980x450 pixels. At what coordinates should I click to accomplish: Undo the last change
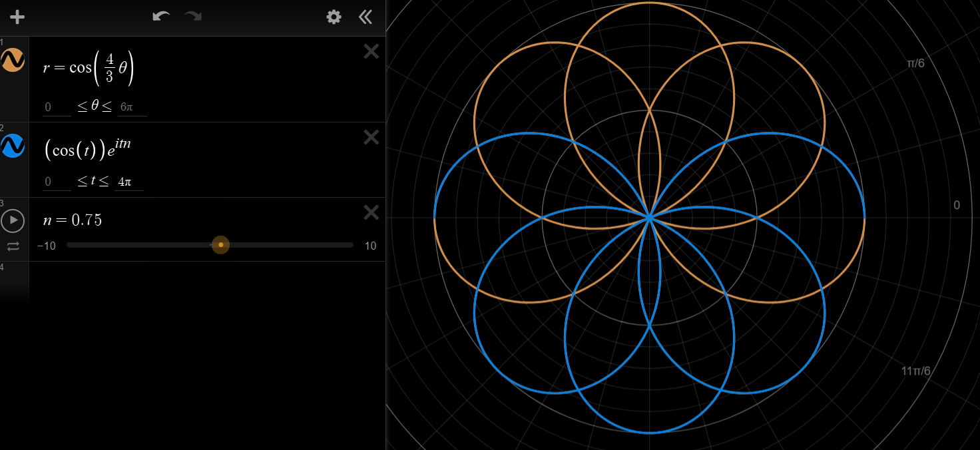[x=161, y=16]
